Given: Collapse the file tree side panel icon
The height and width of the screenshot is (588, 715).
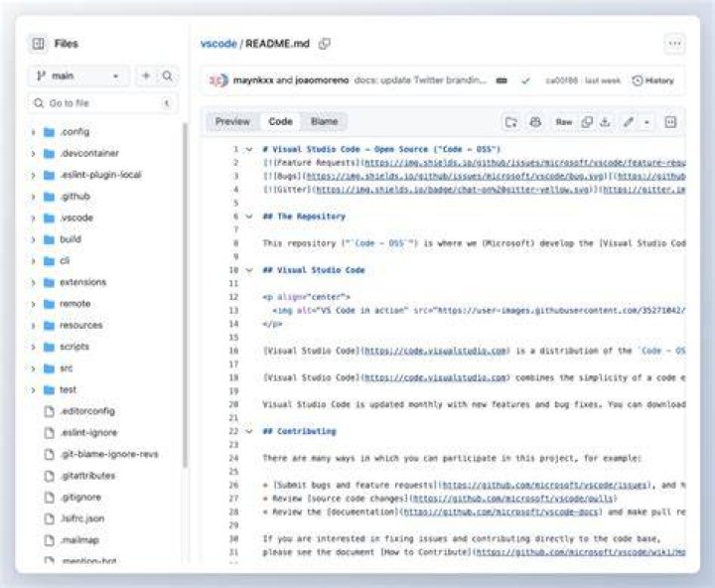Looking at the screenshot, I should point(39,44).
